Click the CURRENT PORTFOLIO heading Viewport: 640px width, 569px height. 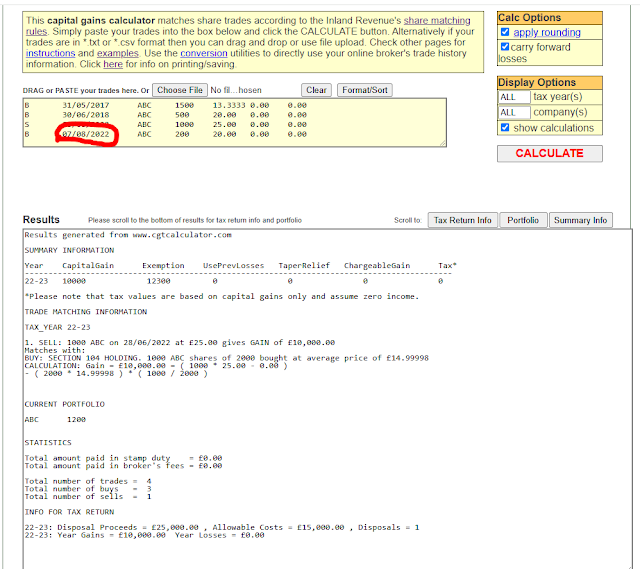(64, 404)
